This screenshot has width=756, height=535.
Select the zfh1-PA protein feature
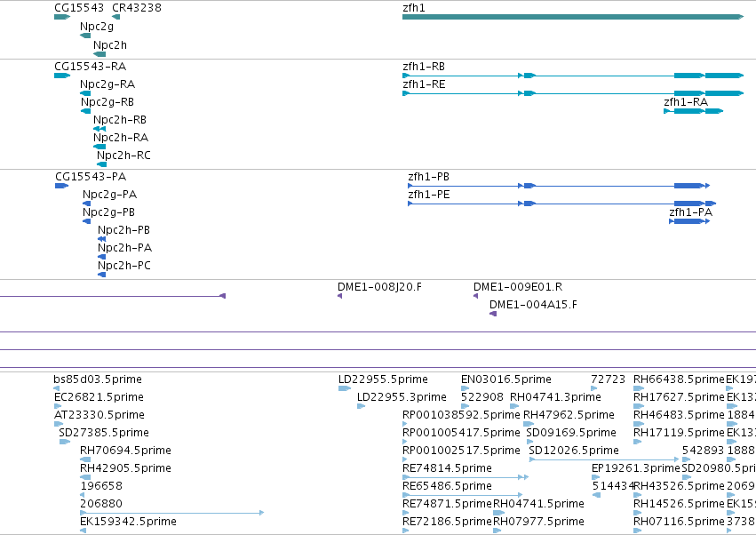pos(689,221)
